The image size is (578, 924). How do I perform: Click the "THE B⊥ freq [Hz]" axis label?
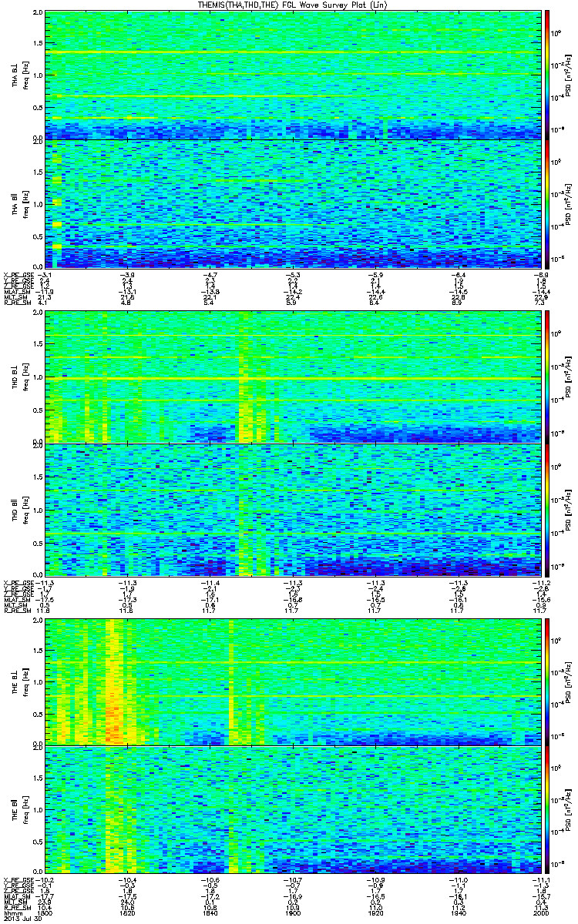coord(19,681)
